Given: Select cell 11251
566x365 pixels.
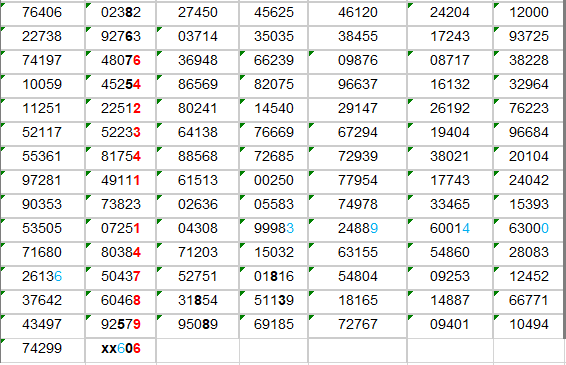Looking at the screenshot, I should tap(43, 109).
